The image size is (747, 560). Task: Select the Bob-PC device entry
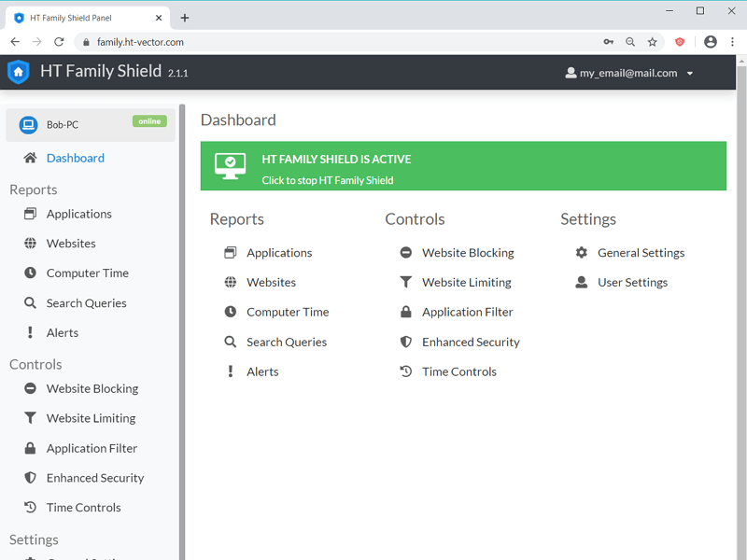pyautogui.click(x=91, y=125)
